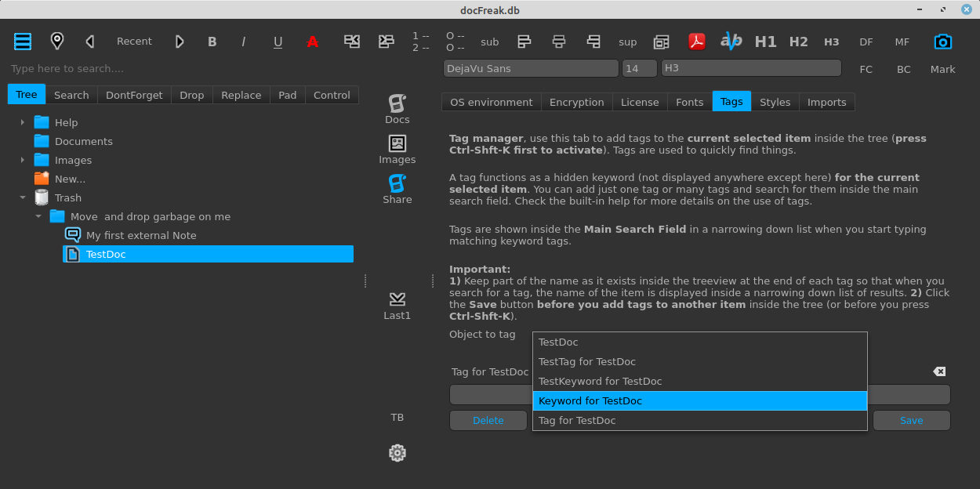Open the Images sidebar icon
The height and width of the screenshot is (489, 980).
[397, 149]
